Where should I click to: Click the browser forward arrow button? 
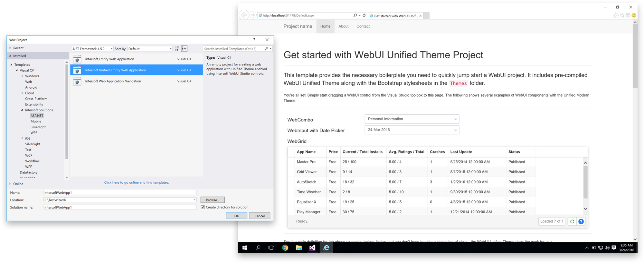click(x=253, y=15)
